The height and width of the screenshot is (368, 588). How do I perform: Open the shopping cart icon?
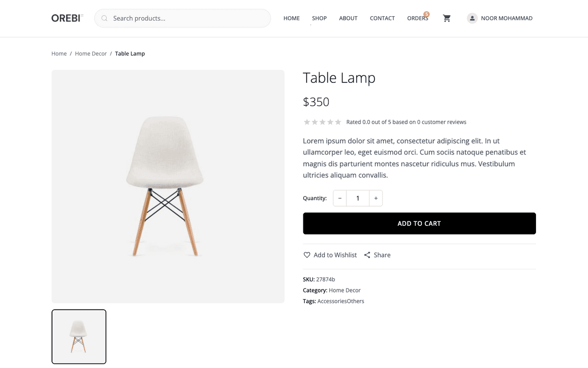(x=446, y=18)
